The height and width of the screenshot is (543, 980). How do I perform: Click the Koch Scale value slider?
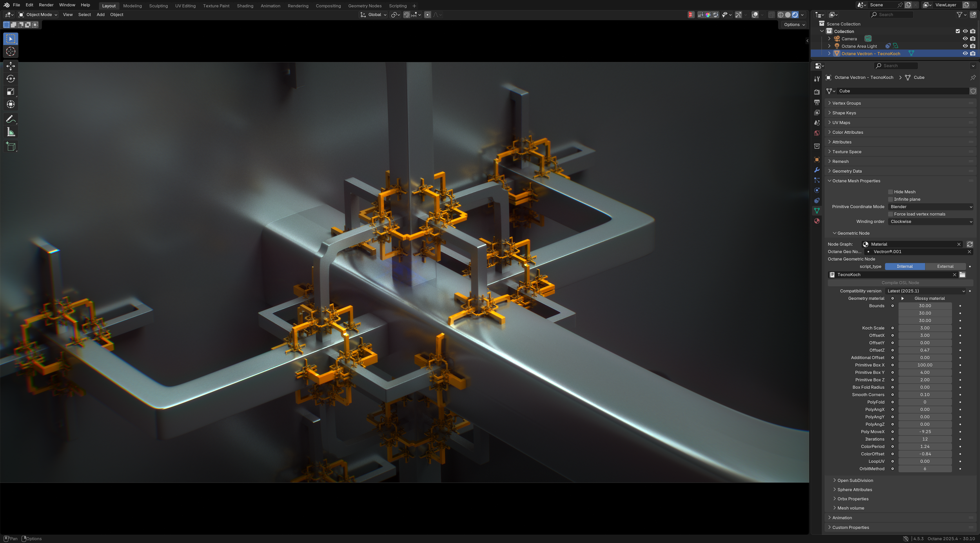[x=925, y=328]
